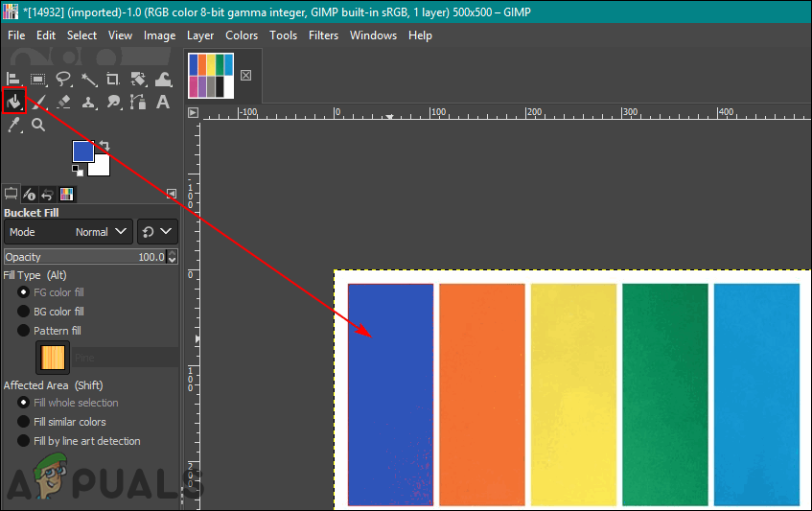Open the Device Status tab

pyautogui.click(x=29, y=195)
